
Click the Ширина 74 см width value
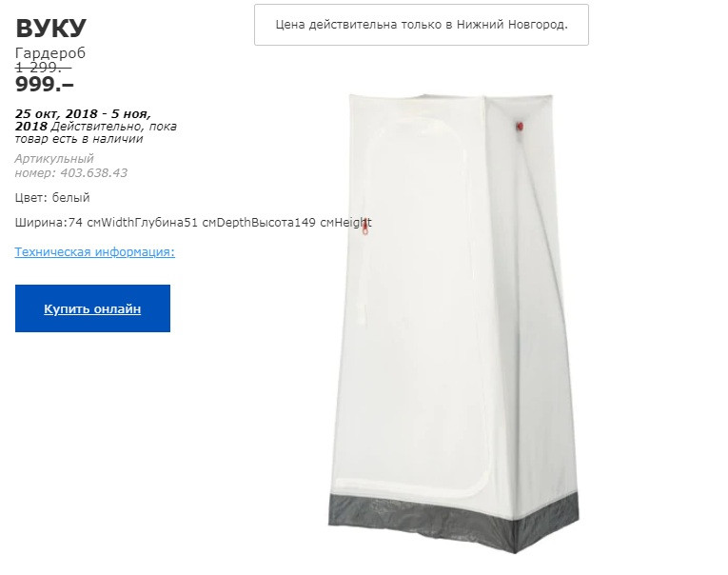tap(58, 223)
